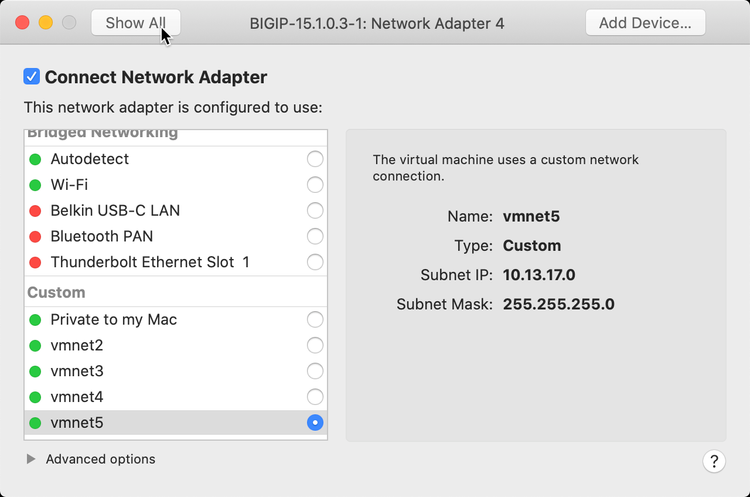Select the Autodetect radio button
Image resolution: width=750 pixels, height=497 pixels.
315,159
